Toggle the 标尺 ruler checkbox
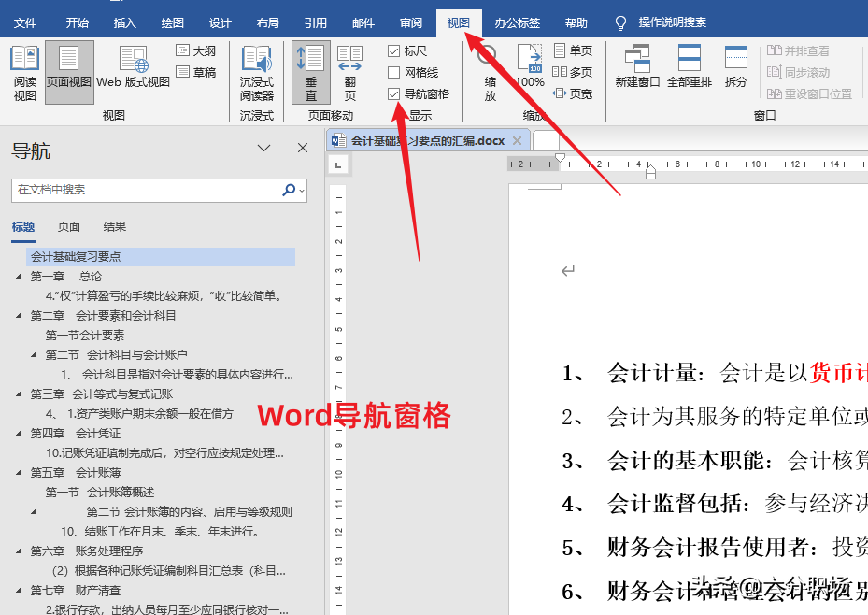868x615 pixels. coord(393,50)
